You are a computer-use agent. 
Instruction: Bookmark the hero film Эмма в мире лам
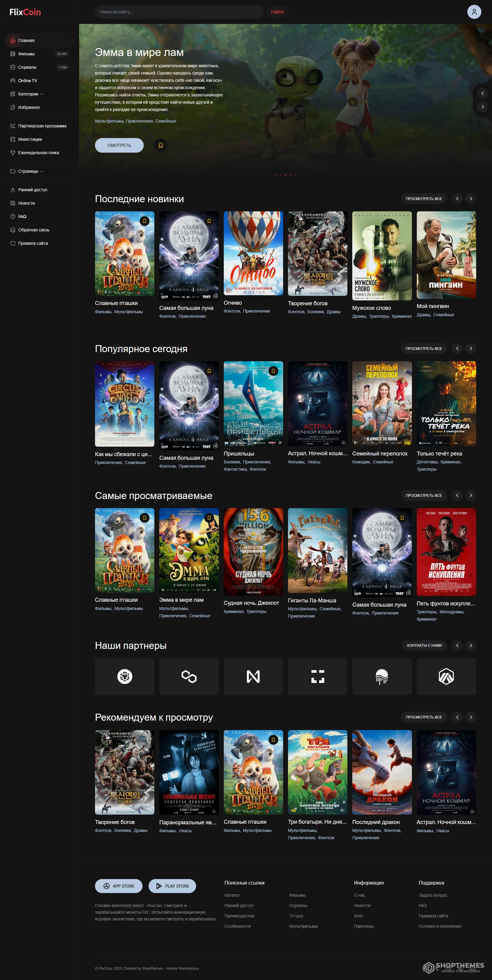pyautogui.click(x=160, y=145)
